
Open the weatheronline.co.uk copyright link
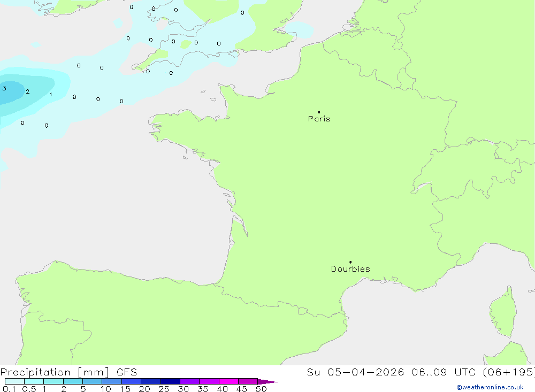490,387
